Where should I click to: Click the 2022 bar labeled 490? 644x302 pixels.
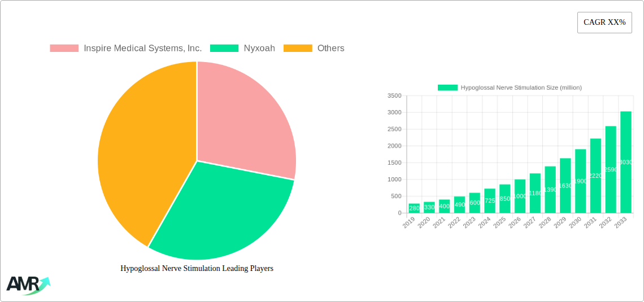tap(459, 205)
